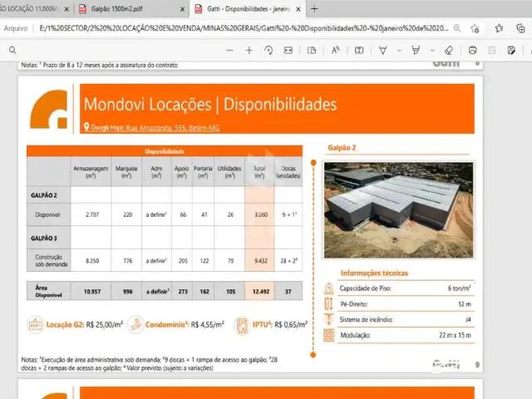Open browser Collections
The image size is (532, 399).
(x=520, y=28)
